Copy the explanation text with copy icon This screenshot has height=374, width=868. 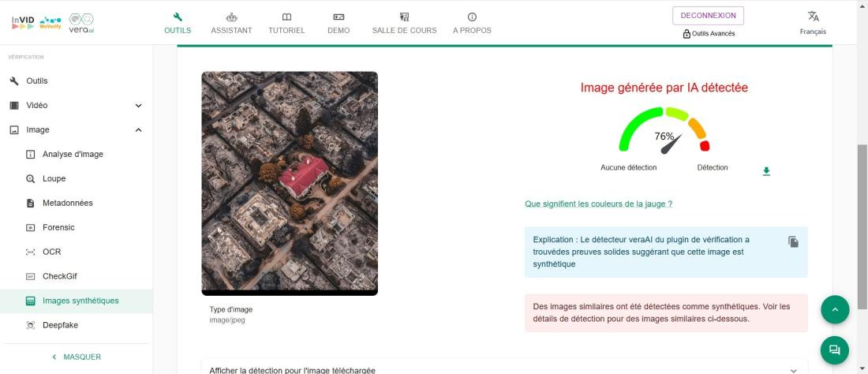793,242
